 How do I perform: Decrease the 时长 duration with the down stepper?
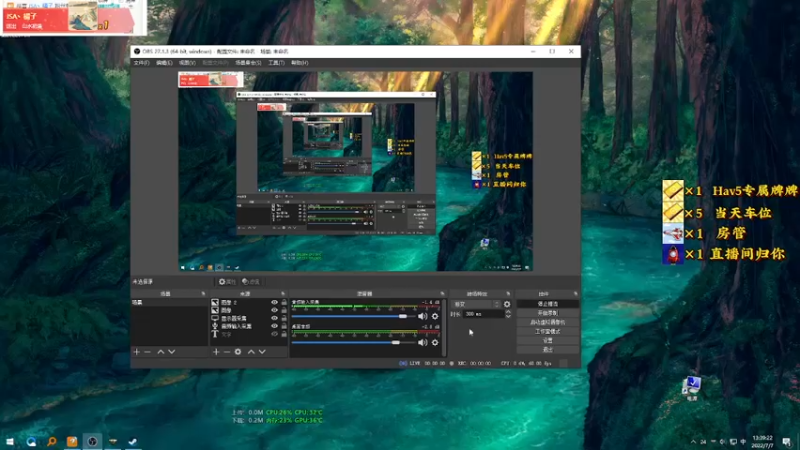508,316
